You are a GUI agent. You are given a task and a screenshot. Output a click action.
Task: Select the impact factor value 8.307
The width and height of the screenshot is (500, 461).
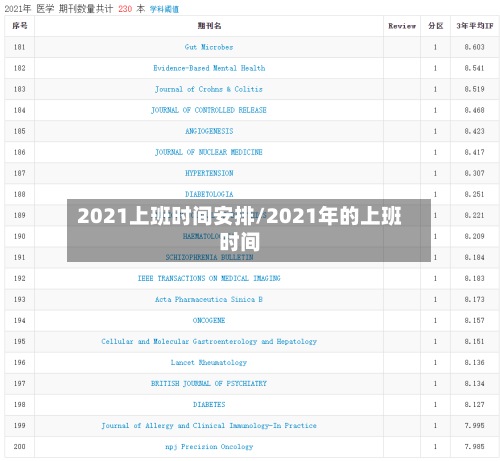click(x=474, y=173)
